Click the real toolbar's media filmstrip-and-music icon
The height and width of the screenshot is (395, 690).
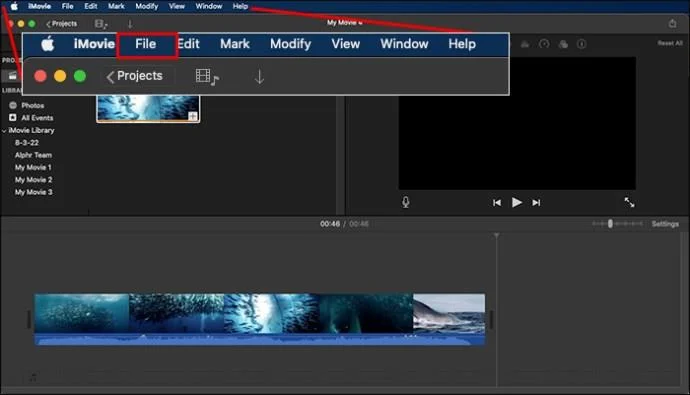[101, 24]
